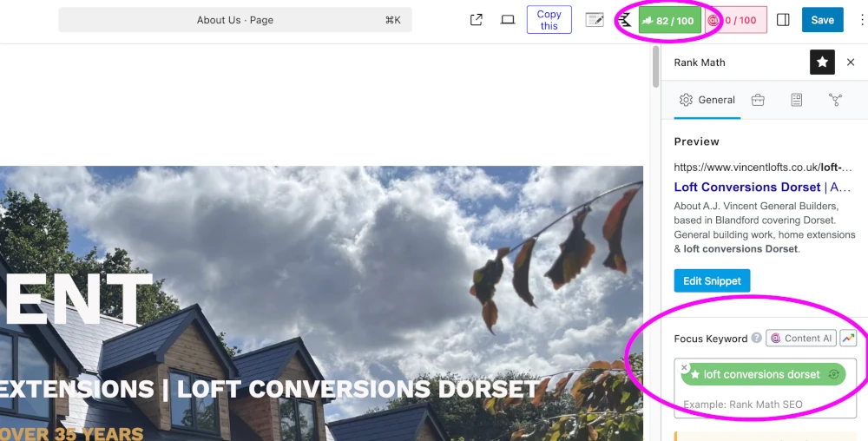The width and height of the screenshot is (868, 441).
Task: Open the page in a new tab
Action: 477,20
